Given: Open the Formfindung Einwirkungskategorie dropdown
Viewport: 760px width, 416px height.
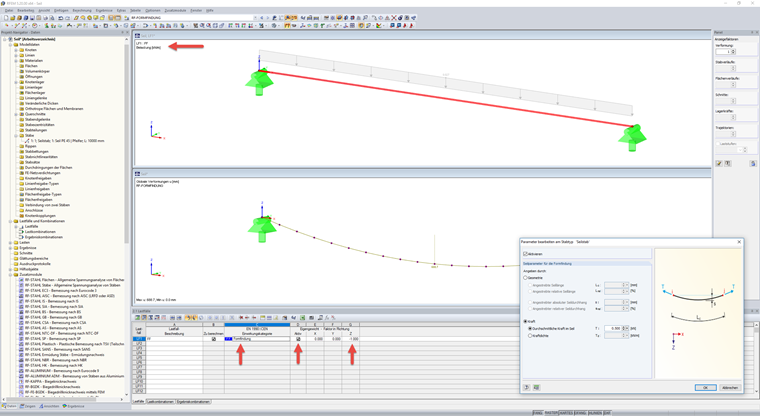Looking at the screenshot, I should (x=257, y=339).
